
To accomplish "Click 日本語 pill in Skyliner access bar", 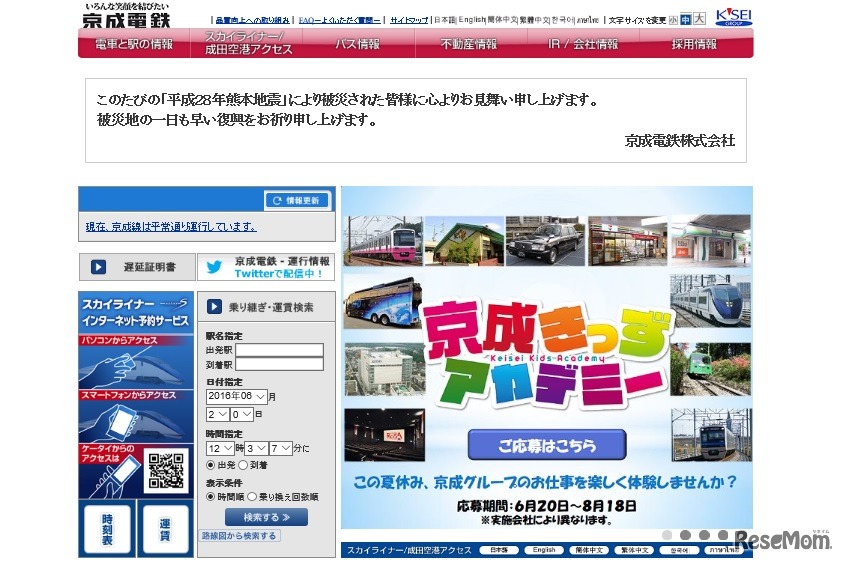I will click(x=500, y=550).
